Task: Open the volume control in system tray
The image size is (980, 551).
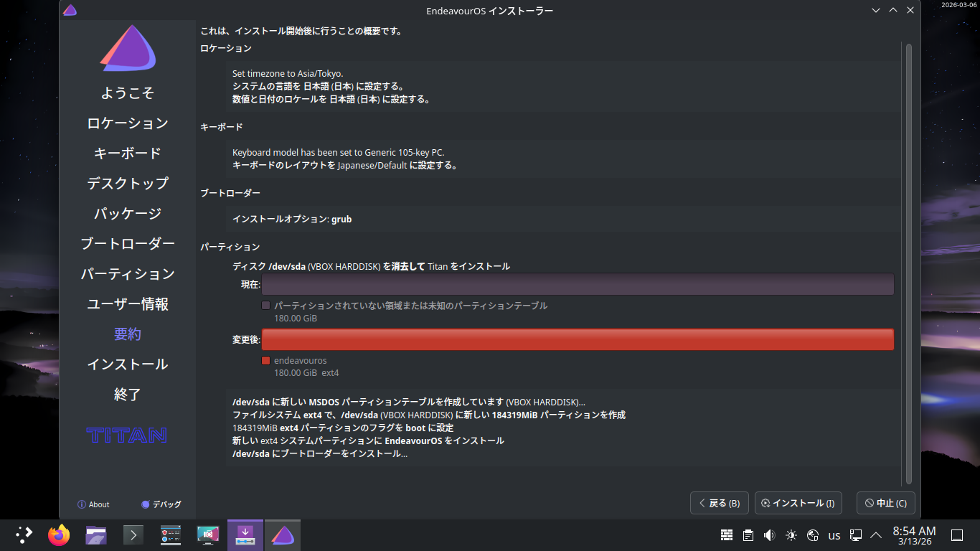Action: (x=770, y=535)
